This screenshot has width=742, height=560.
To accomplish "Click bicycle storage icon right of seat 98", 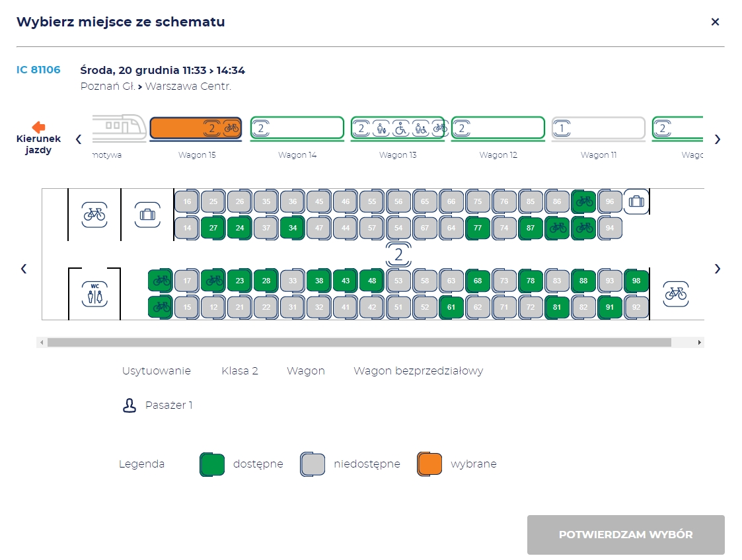I will 675,293.
